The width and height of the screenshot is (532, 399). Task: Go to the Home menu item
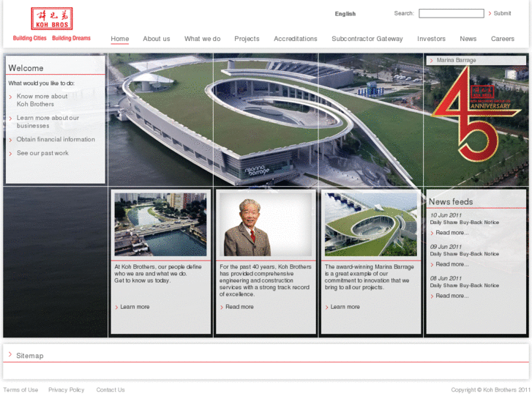120,39
